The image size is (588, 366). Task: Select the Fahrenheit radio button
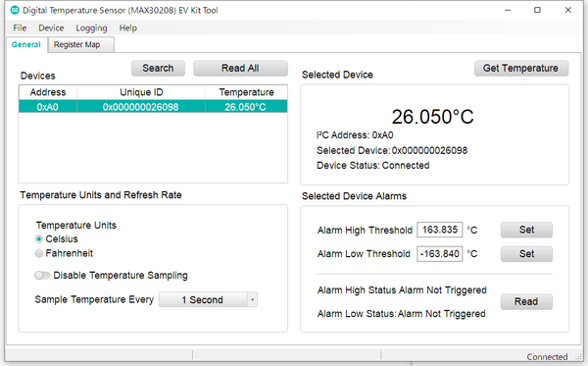pyautogui.click(x=38, y=253)
